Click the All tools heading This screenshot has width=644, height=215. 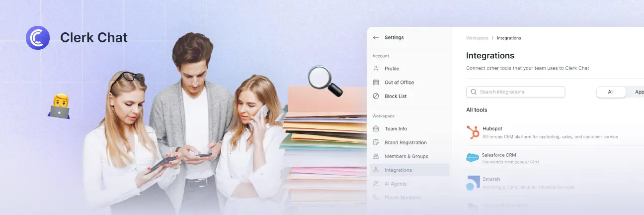click(x=477, y=110)
